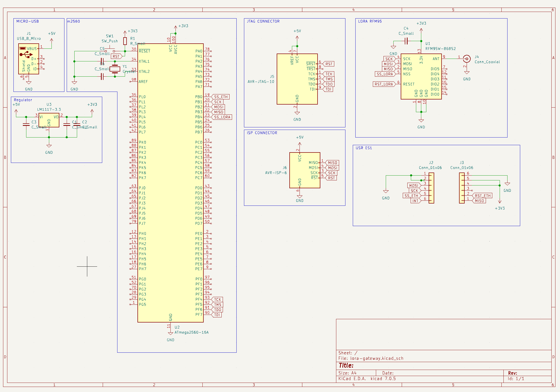This screenshot has width=560, height=392.
Task: Click TCK label next to pin PF4
Action: pyautogui.click(x=217, y=299)
